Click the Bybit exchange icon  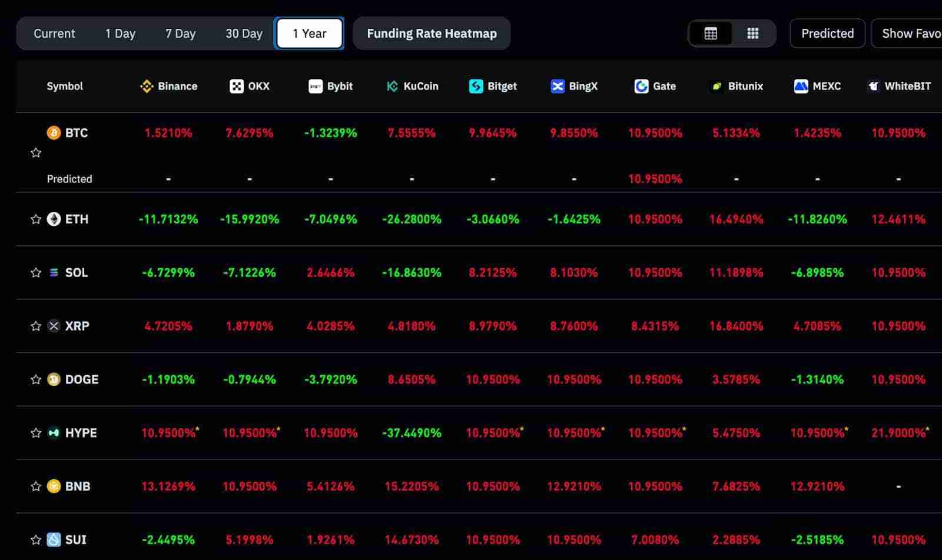[316, 86]
